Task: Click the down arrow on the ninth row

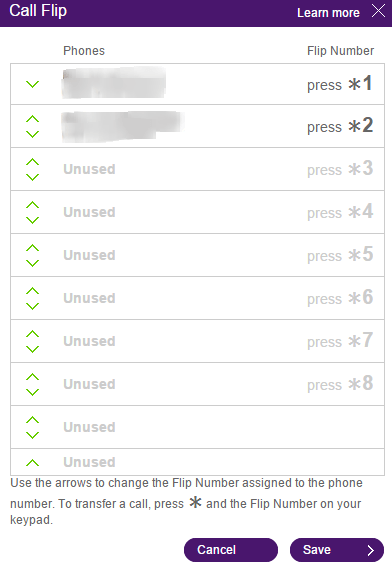Action: click(33, 435)
